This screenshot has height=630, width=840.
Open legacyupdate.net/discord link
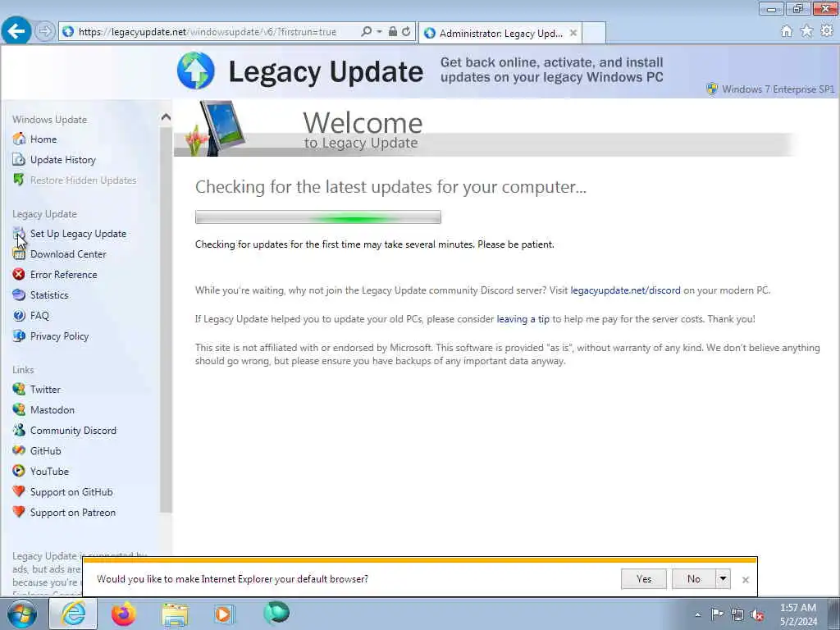625,290
